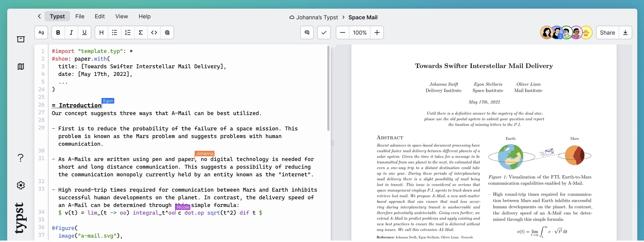This screenshot has width=644, height=242.
Task: Zoom in with the plus button
Action: click(377, 32)
